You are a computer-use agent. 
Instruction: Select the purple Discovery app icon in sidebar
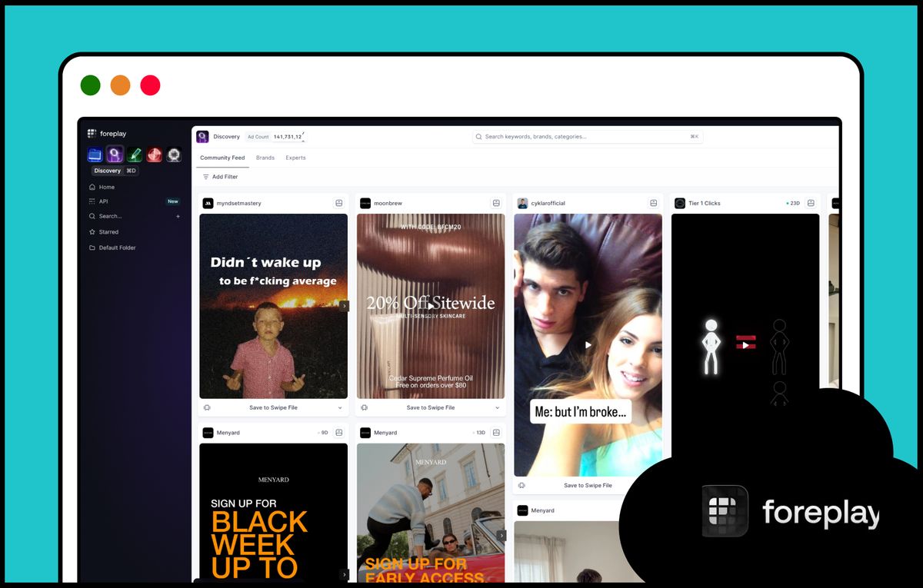[115, 154]
